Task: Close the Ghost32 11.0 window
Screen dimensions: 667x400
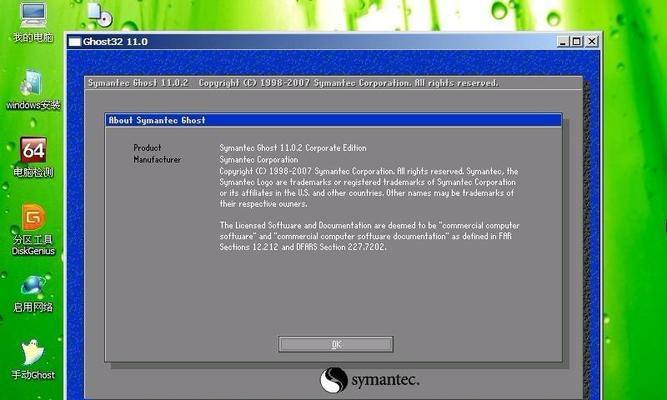Action: [592, 41]
